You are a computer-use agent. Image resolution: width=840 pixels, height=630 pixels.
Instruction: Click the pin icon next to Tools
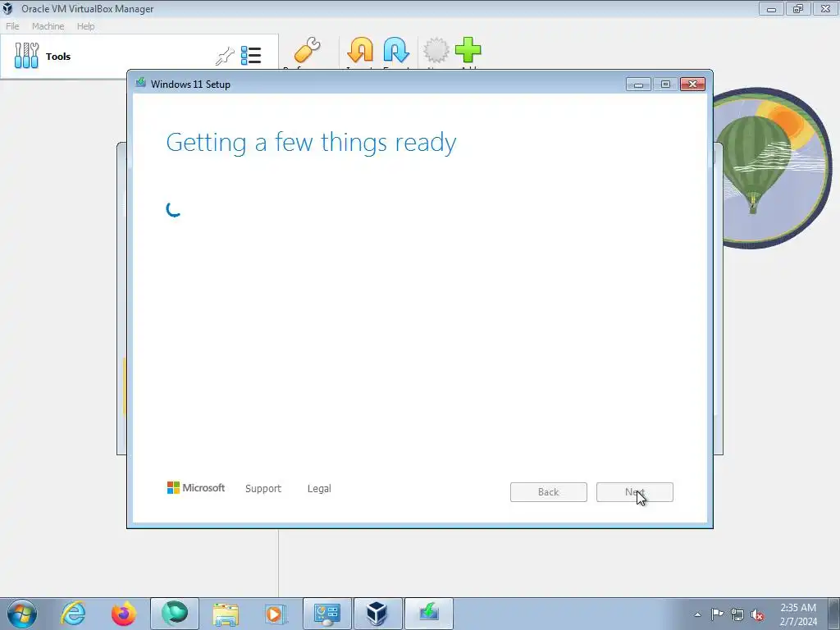225,56
